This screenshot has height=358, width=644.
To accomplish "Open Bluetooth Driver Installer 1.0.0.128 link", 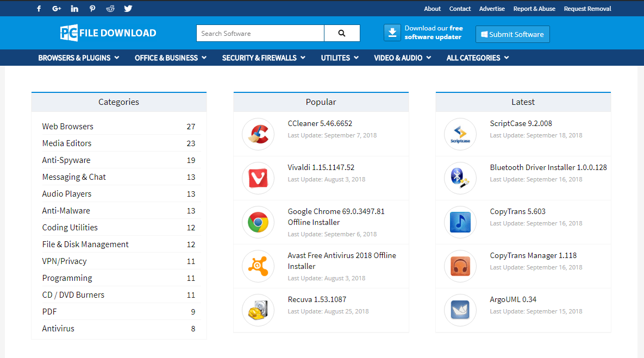I will [548, 167].
